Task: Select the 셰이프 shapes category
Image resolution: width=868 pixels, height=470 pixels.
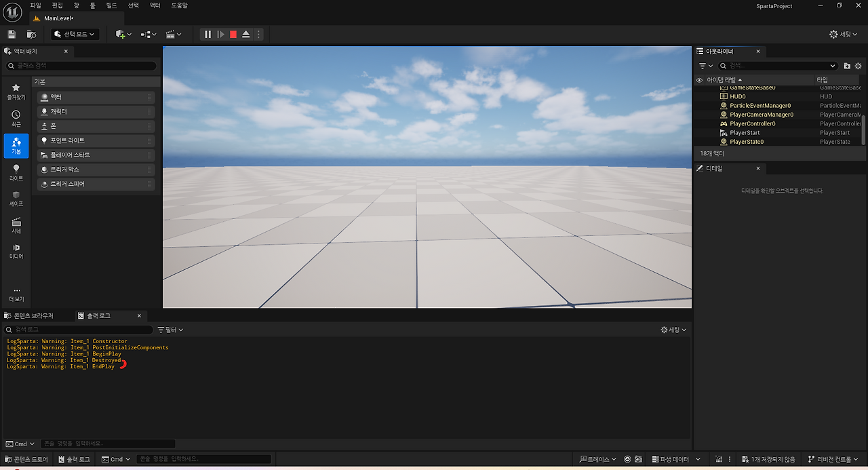Action: pos(16,199)
